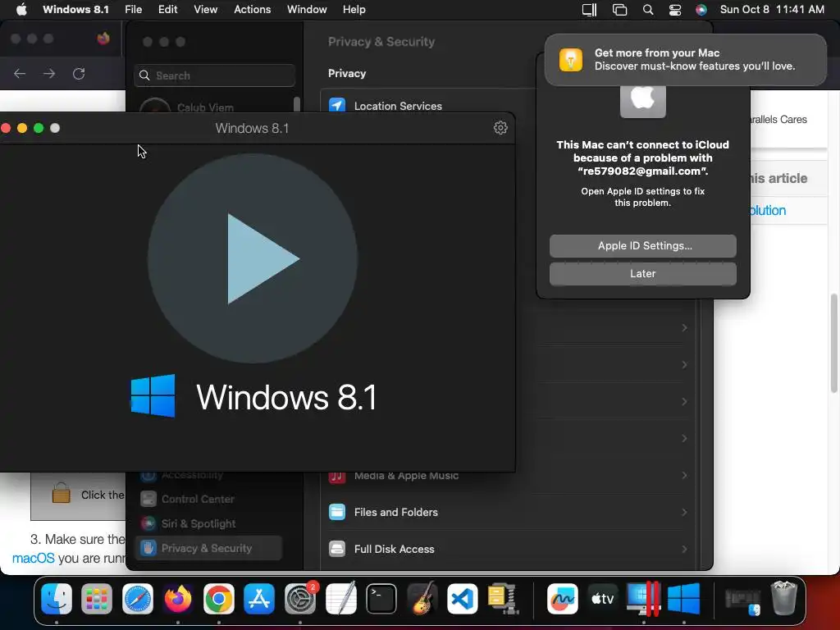This screenshot has width=840, height=630.
Task: Dismiss the iCloud alert with Later
Action: coord(643,274)
